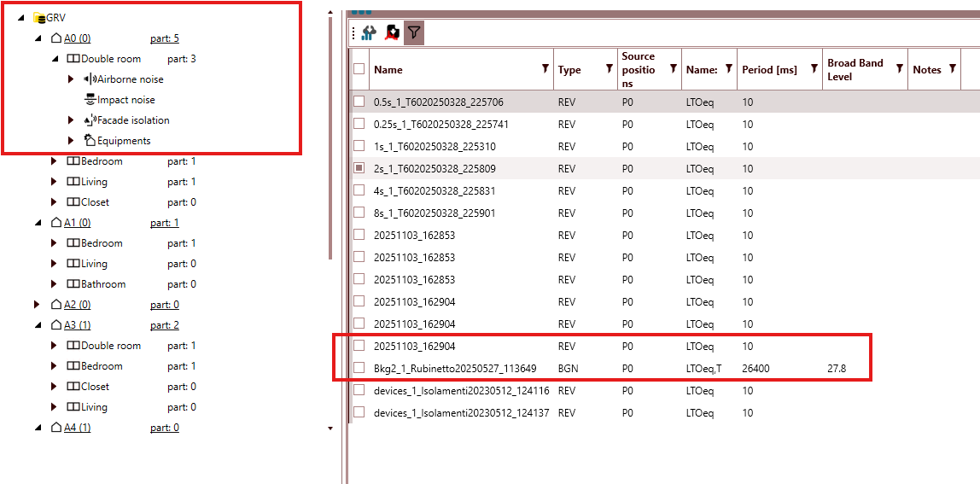Open the 'Name:' column filter funnel
The height and width of the screenshot is (484, 980).
729,69
